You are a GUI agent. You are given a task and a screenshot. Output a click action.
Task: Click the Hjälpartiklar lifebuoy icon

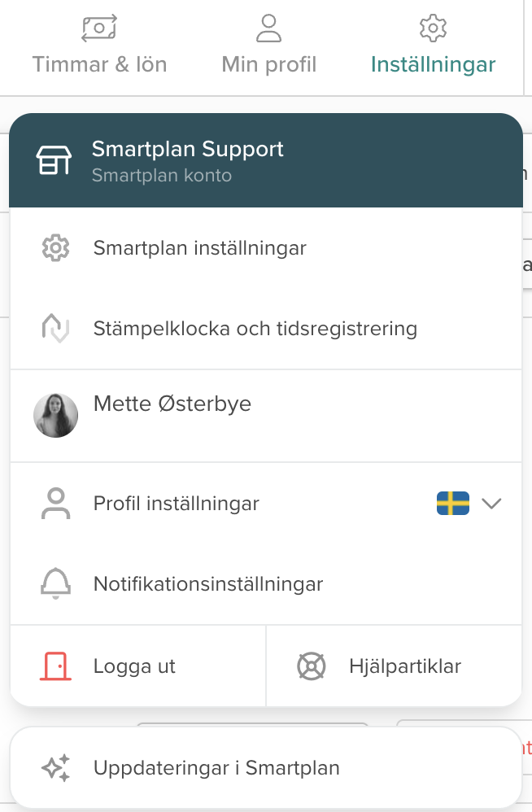coord(312,666)
